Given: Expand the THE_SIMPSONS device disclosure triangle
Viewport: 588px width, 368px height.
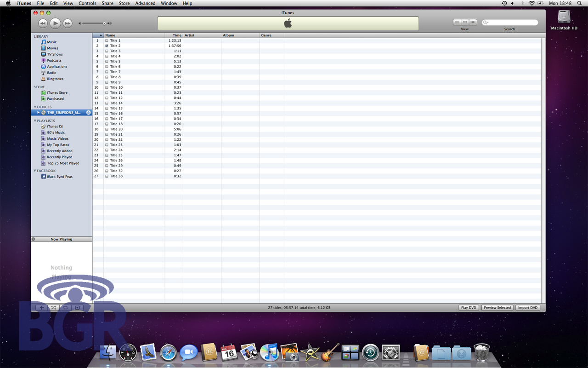Looking at the screenshot, I should [39, 113].
